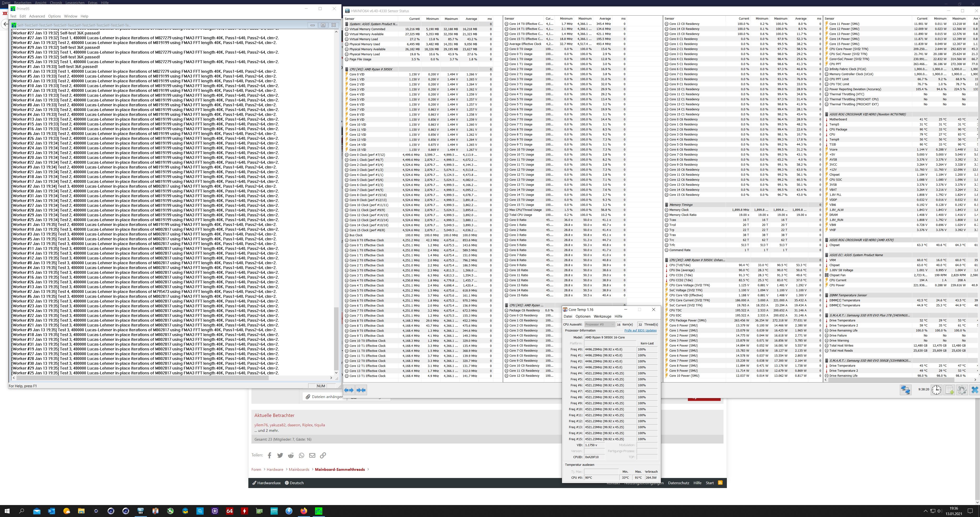980x517 pixels.
Task: Open Core Temp Optionen menu
Action: (583, 316)
